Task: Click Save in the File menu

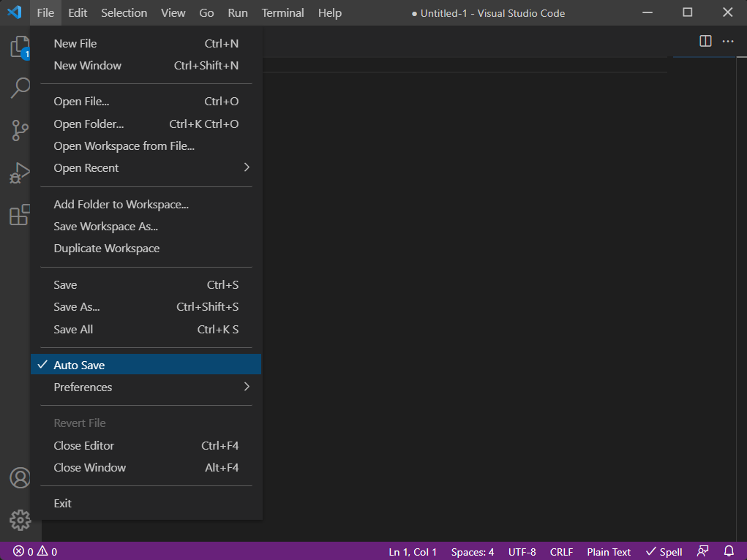Action: click(x=146, y=285)
